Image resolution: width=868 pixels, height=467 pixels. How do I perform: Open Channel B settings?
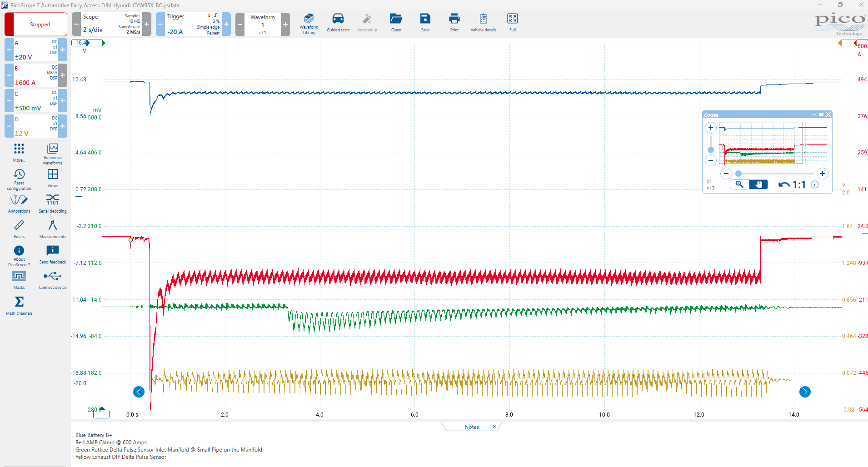(x=36, y=75)
